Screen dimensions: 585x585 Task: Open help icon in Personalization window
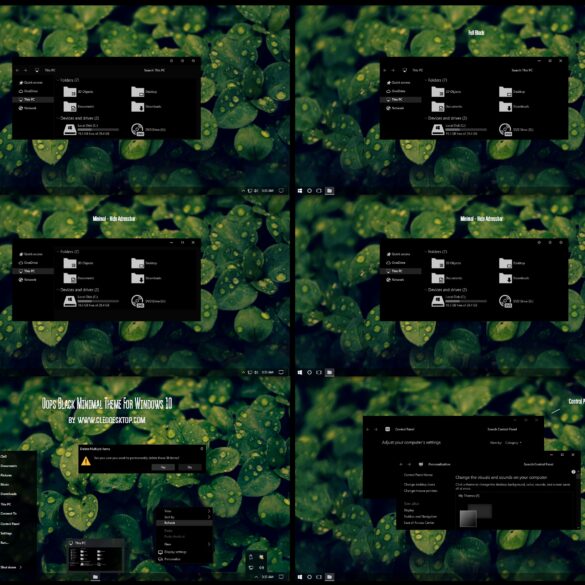[573, 472]
